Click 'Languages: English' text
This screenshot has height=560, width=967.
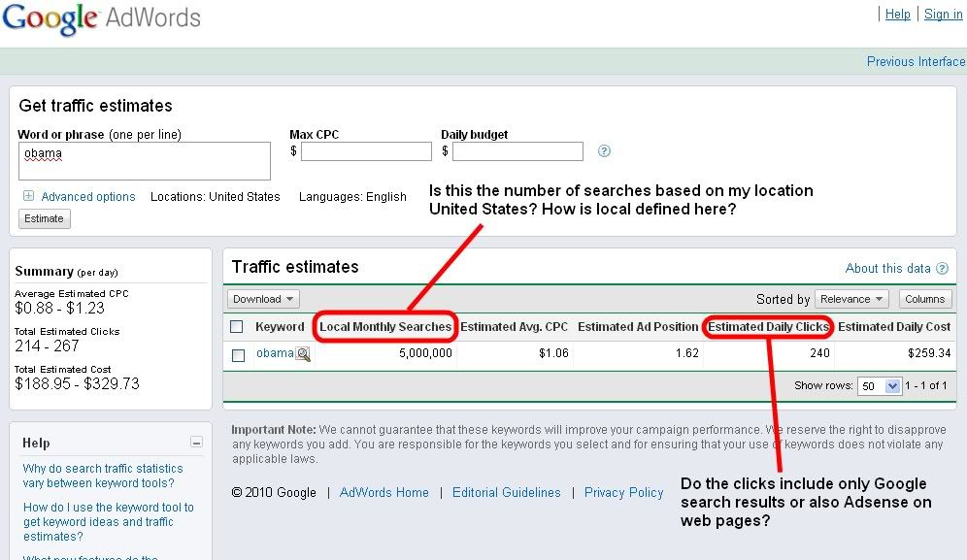(352, 197)
